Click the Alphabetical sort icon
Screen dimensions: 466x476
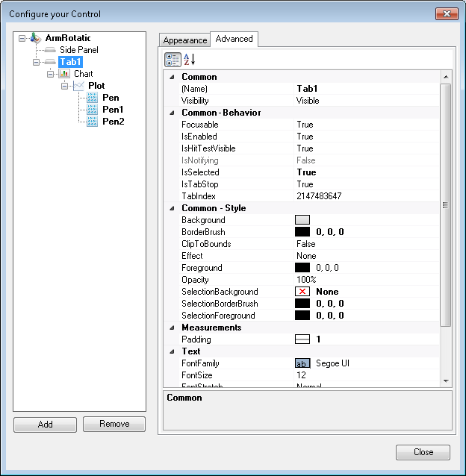pyautogui.click(x=189, y=60)
